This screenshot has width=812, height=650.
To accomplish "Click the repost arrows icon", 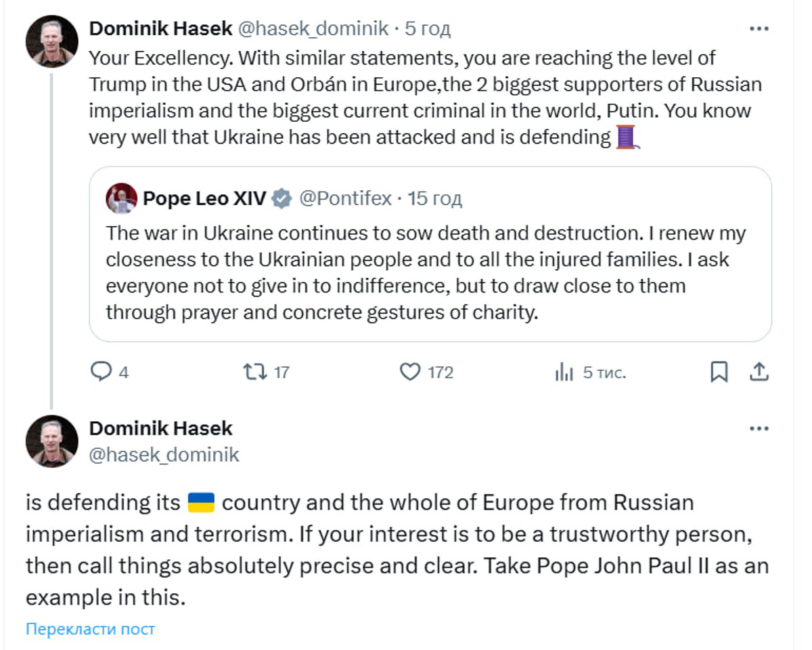I will pos(254,372).
